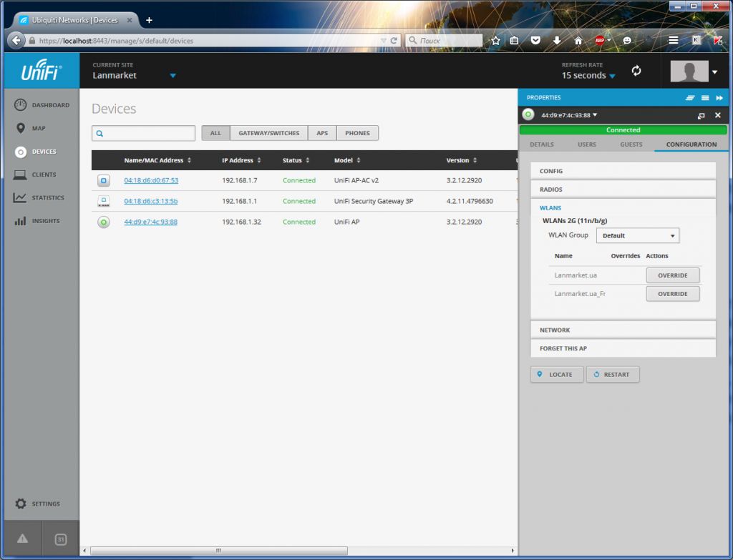Open Insights from the sidebar
733x560 pixels.
point(21,221)
